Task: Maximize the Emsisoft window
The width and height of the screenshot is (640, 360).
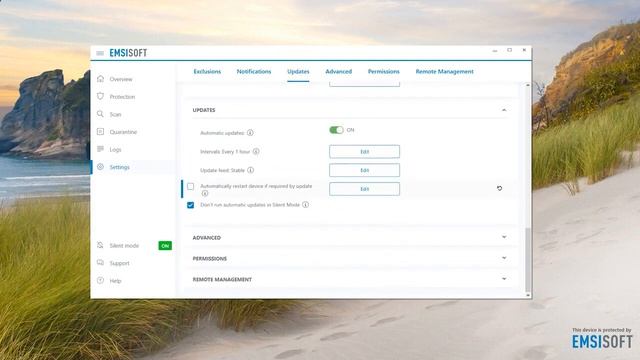Action: click(x=509, y=50)
